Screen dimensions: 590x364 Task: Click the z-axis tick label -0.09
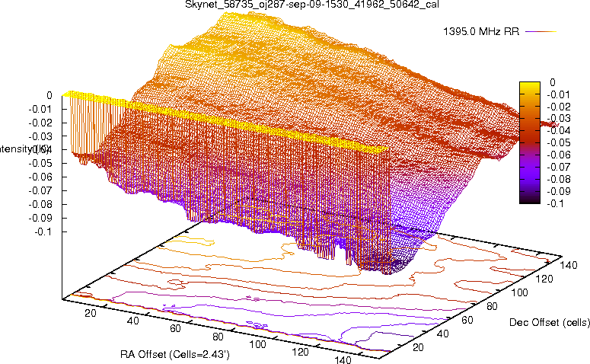(x=40, y=218)
